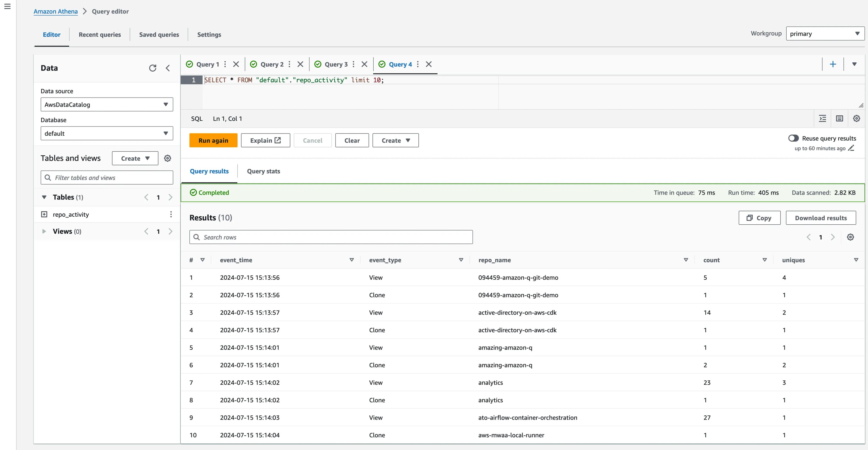Copy the query results

(759, 218)
